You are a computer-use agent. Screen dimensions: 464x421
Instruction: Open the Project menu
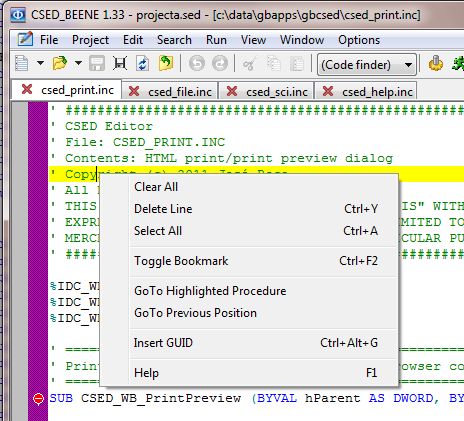(90, 40)
